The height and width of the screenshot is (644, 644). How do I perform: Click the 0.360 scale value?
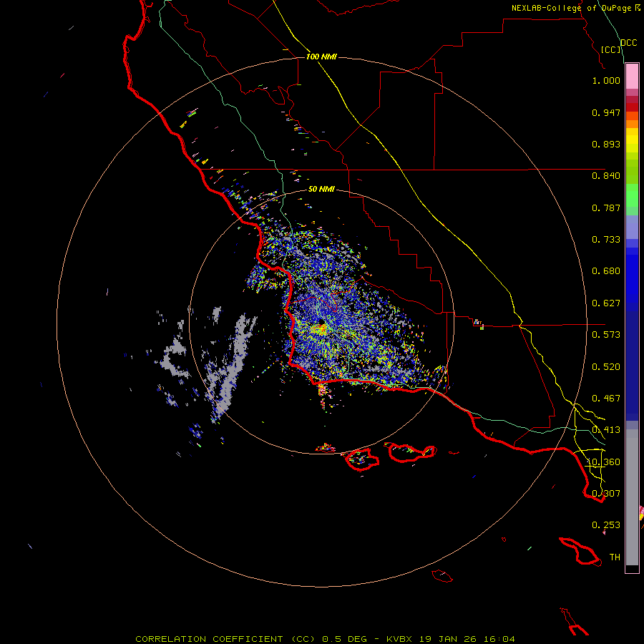pyautogui.click(x=606, y=462)
